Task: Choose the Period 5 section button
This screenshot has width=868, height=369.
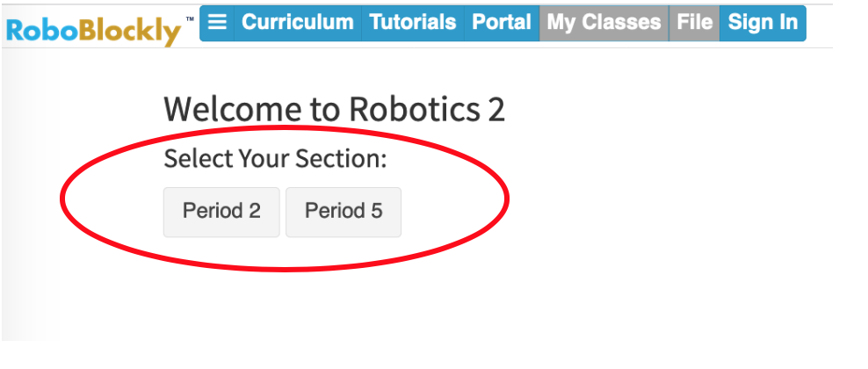Action: tap(344, 212)
